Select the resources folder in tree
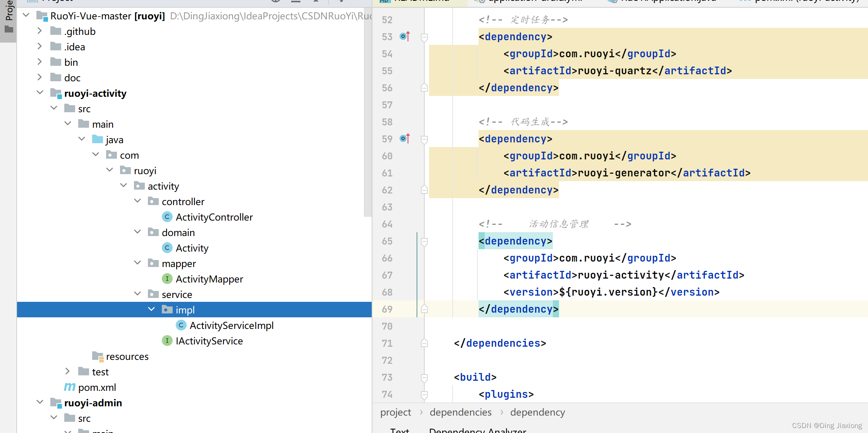This screenshot has height=433, width=868. [127, 356]
